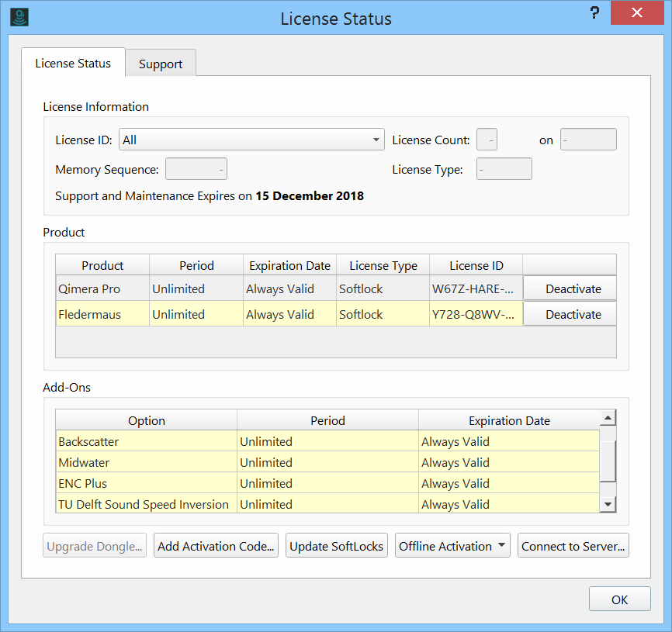The width and height of the screenshot is (672, 632).
Task: Select the TU Delft Sound Speed Inversion row
Action: click(146, 504)
